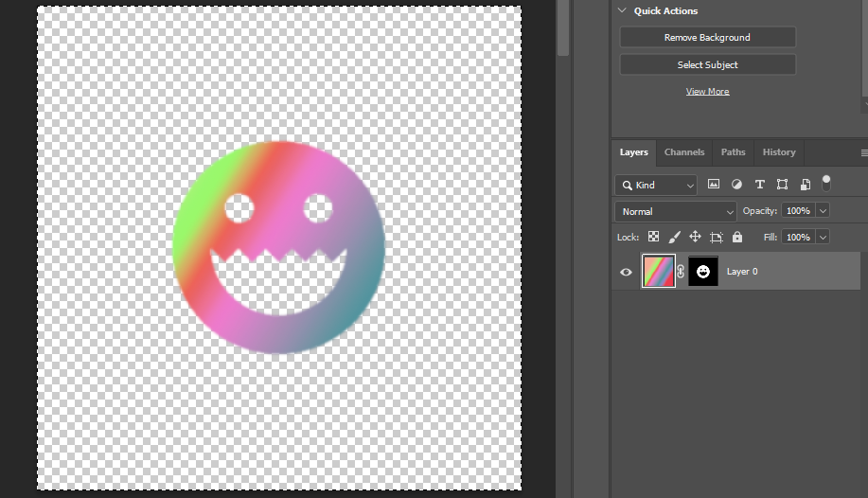
Task: Toggle layer filtering on/off switch
Action: coord(826,184)
